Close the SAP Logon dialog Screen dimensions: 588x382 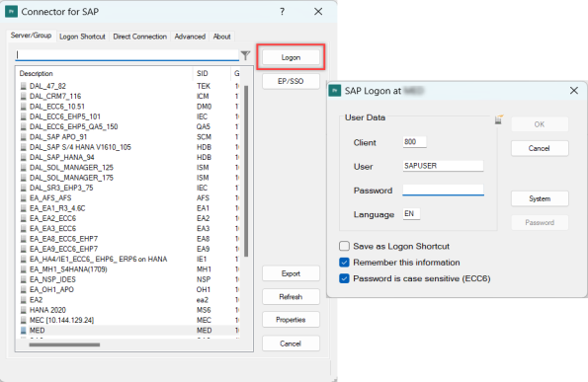[x=574, y=91]
